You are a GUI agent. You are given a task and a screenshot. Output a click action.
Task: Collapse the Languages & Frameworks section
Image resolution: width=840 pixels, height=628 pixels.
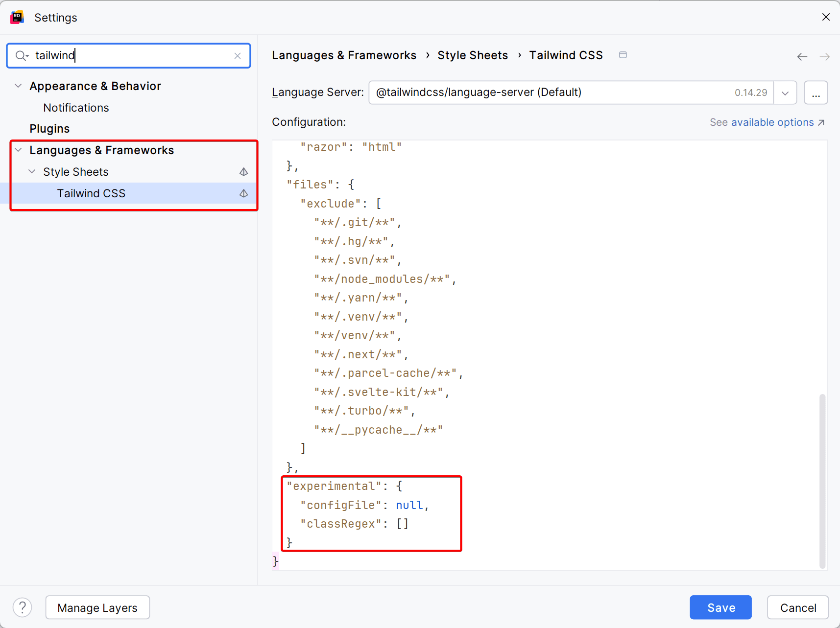pyautogui.click(x=18, y=150)
